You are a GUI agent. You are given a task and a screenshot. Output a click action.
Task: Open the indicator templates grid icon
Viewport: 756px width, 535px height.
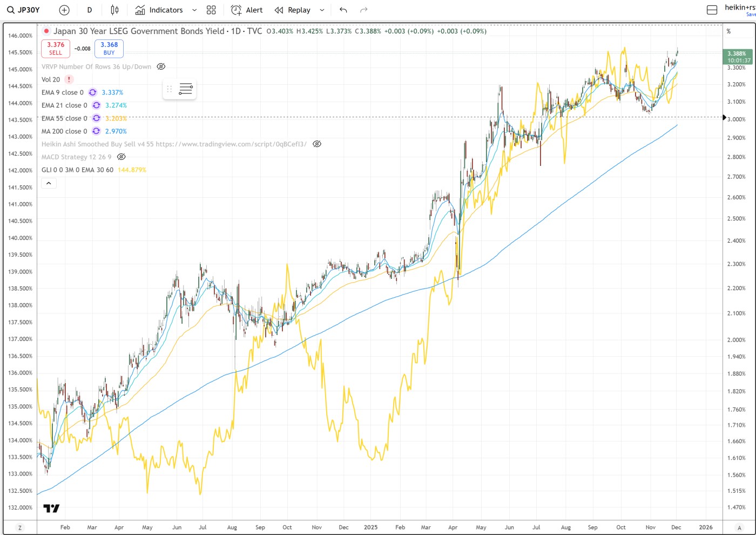pyautogui.click(x=211, y=10)
